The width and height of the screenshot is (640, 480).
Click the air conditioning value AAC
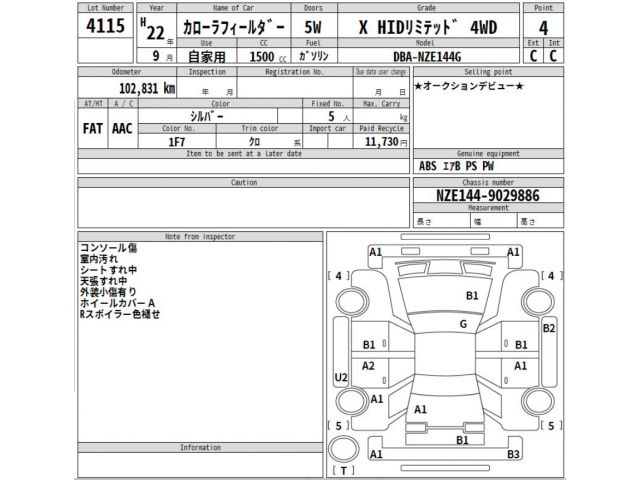122,129
